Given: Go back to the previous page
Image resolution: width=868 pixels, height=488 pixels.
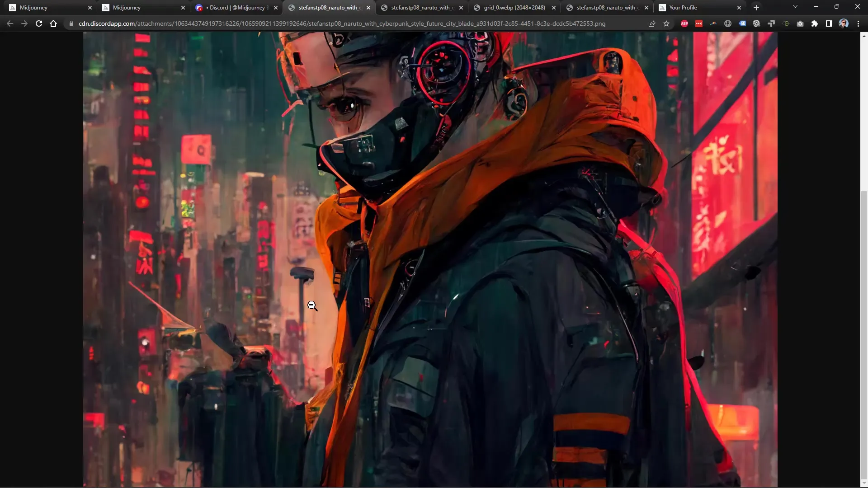Looking at the screenshot, I should pyautogui.click(x=10, y=23).
